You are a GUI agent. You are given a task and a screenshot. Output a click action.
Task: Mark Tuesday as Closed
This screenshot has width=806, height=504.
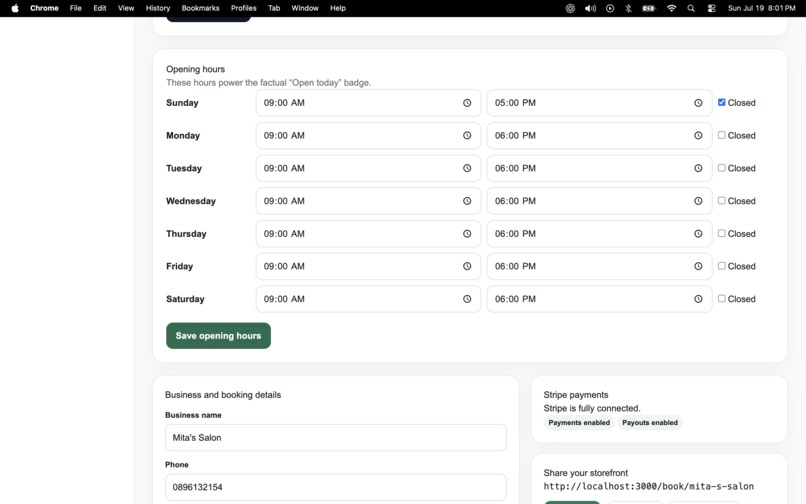(x=722, y=168)
